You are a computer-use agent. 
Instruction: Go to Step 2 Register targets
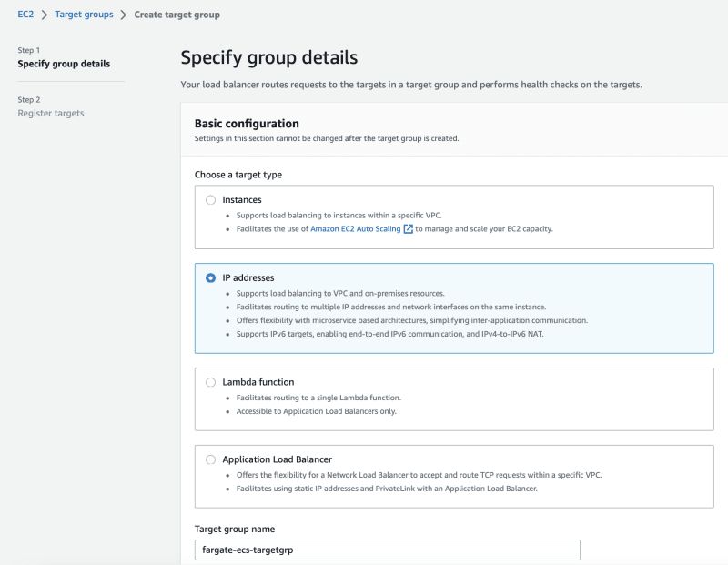click(x=51, y=114)
